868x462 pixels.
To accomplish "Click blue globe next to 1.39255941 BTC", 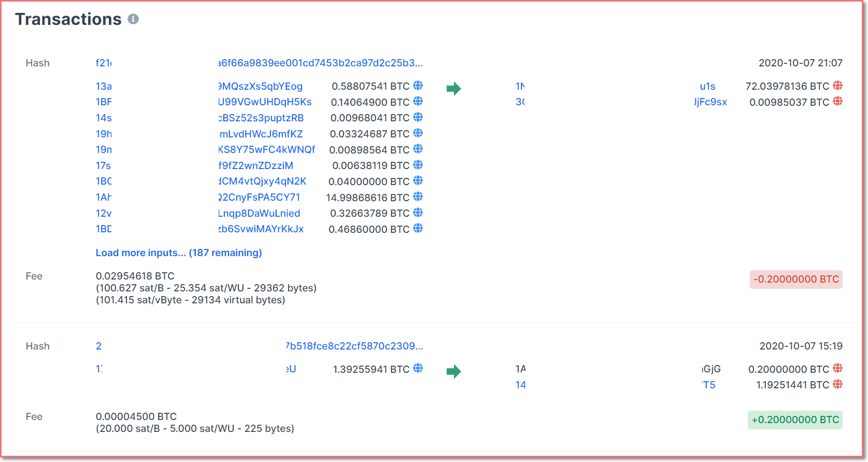I will point(418,369).
